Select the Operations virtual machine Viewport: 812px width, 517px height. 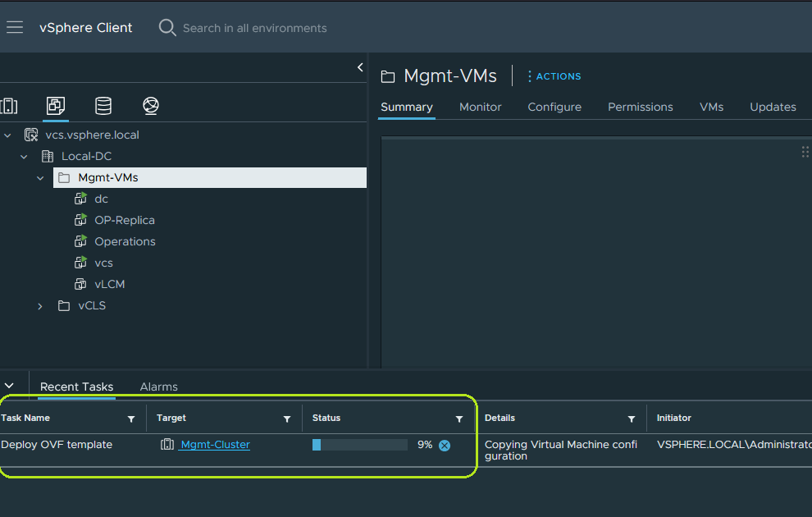click(x=125, y=241)
